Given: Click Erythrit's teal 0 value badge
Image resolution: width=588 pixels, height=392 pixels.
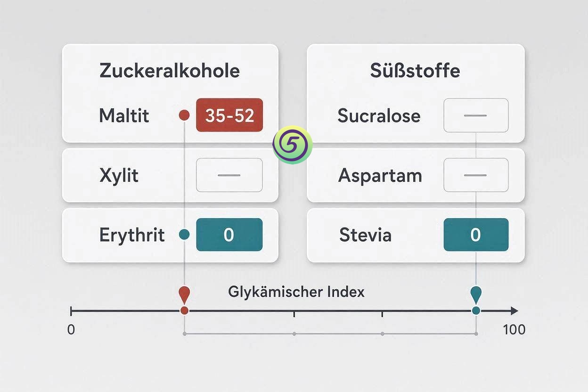Looking at the screenshot, I should pos(229,234).
